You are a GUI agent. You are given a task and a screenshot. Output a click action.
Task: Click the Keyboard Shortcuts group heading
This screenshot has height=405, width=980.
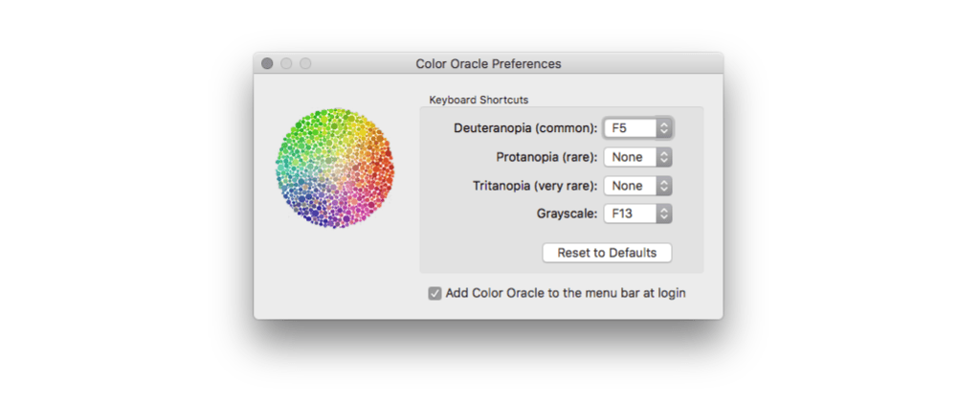479,99
